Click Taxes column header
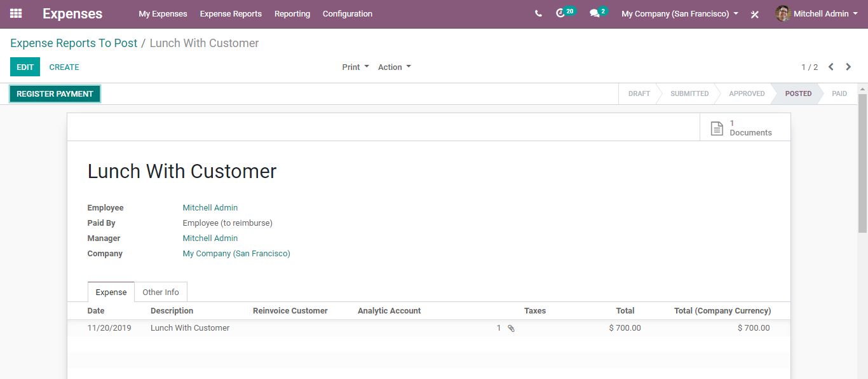 (535, 311)
